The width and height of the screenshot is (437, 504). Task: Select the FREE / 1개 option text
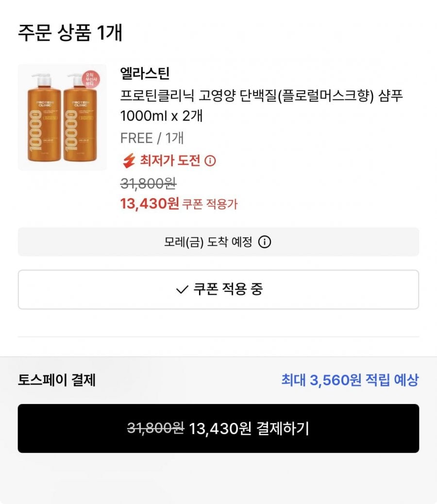(x=151, y=138)
